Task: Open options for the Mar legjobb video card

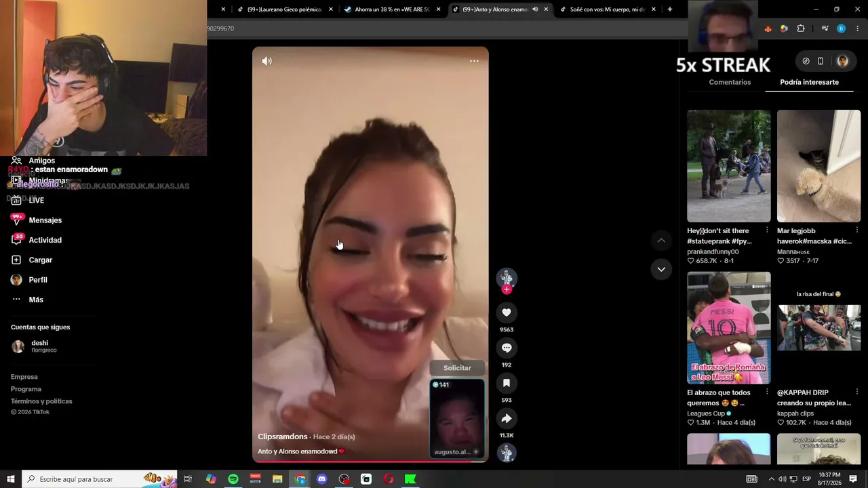Action: (x=857, y=230)
